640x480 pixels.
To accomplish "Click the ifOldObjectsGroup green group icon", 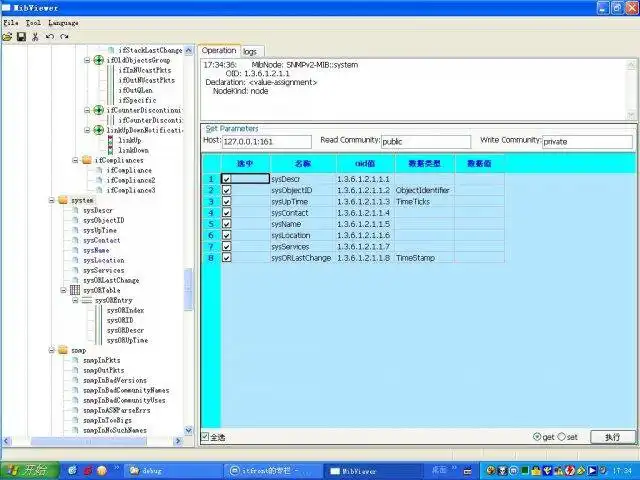I will pos(98,60).
